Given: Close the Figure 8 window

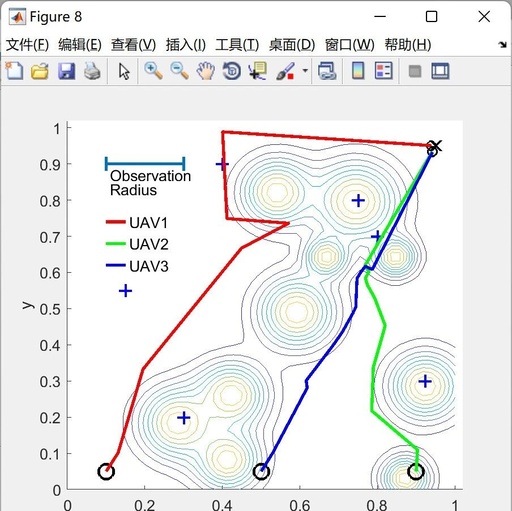Looking at the screenshot, I should [x=484, y=16].
